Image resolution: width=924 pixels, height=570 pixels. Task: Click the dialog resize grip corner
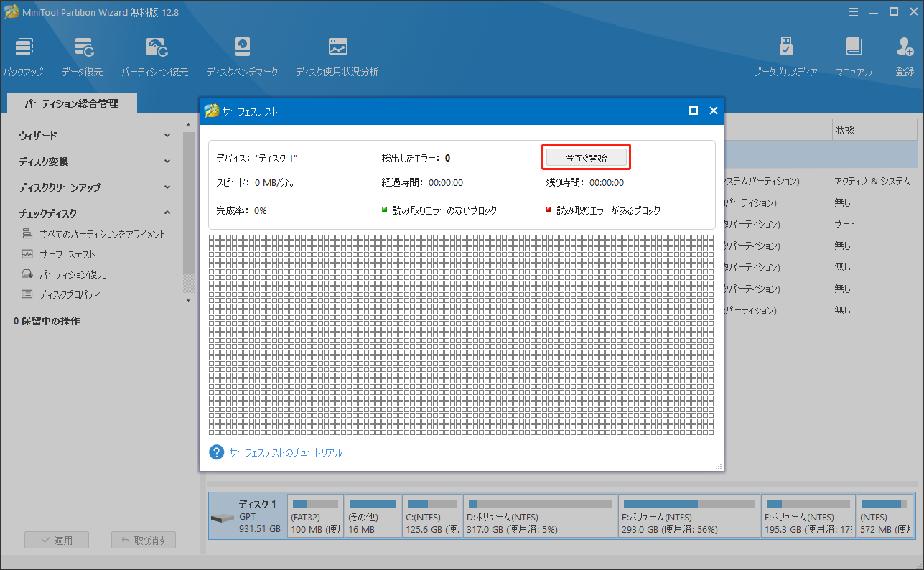click(719, 467)
